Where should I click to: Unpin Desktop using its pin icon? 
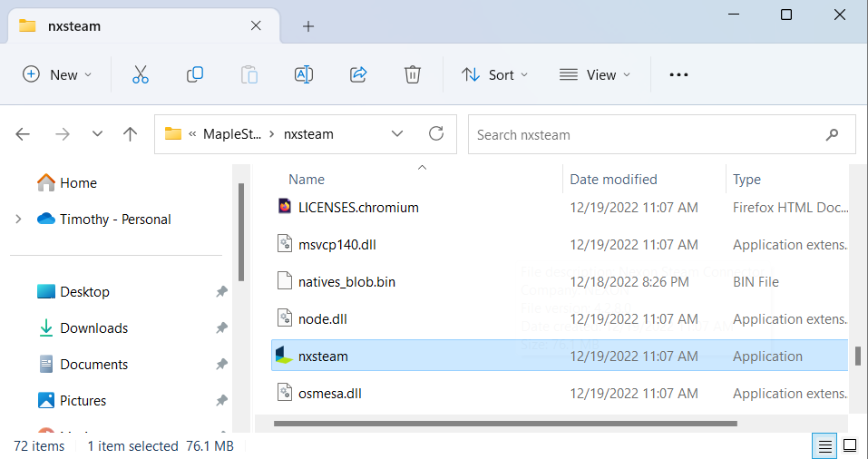pos(221,292)
